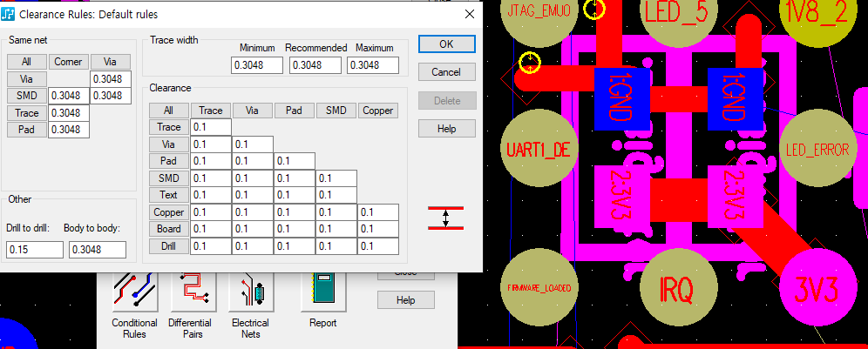Image resolution: width=868 pixels, height=349 pixels.
Task: Open the Electrical Nets icon
Action: 250,293
